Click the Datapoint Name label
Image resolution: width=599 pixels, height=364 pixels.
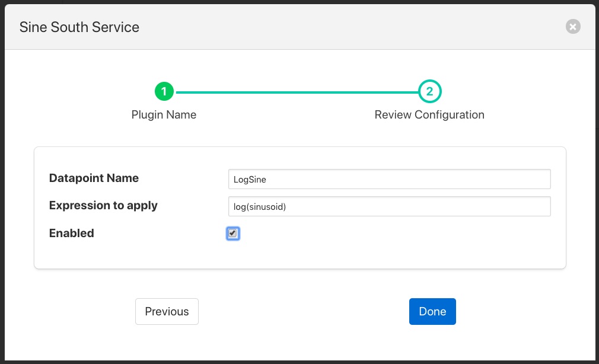(x=94, y=178)
